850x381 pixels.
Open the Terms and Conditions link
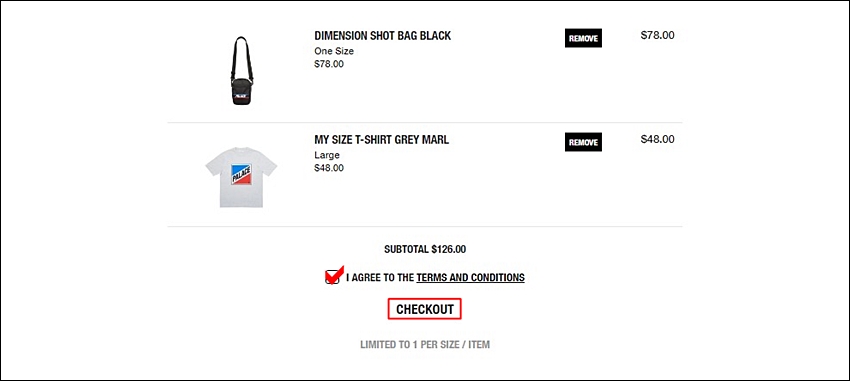471,277
